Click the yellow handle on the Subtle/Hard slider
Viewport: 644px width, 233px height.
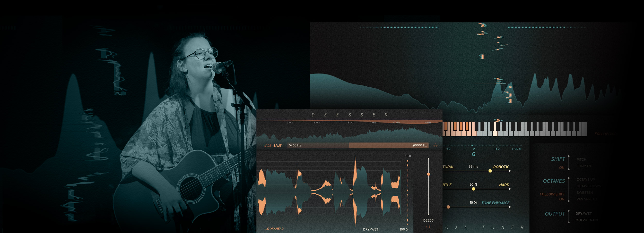[473, 189]
